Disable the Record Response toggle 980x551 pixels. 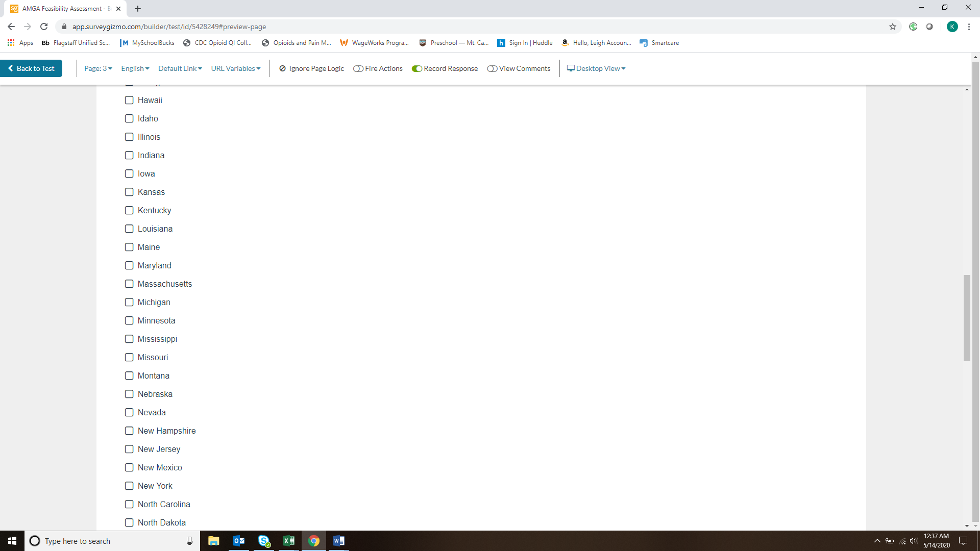click(x=417, y=69)
